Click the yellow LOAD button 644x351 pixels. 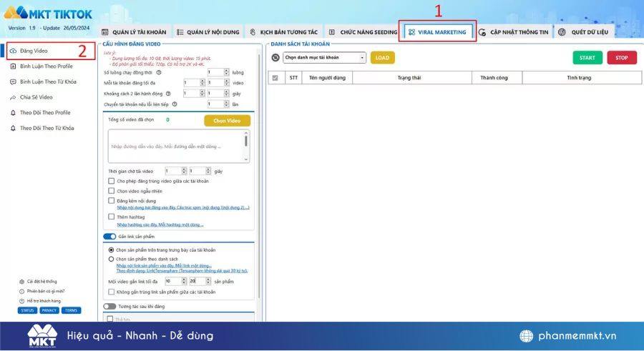coord(382,58)
